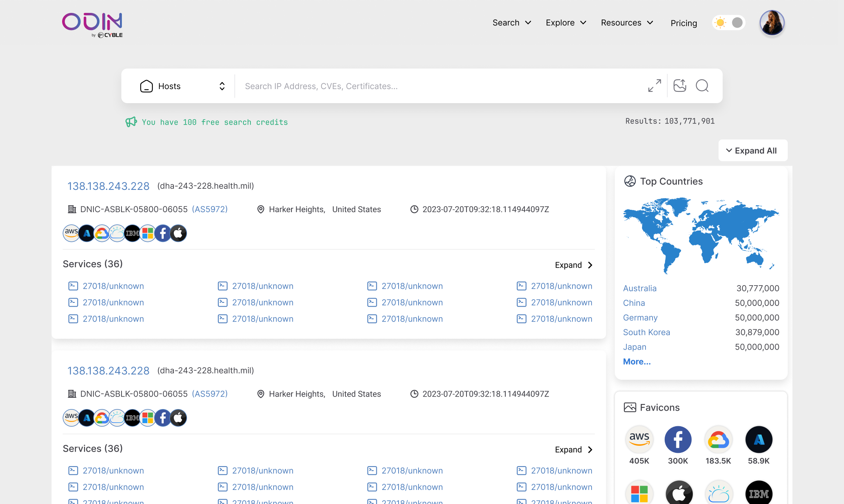
Task: Click the location pin icon in the first result
Action: coord(261,209)
